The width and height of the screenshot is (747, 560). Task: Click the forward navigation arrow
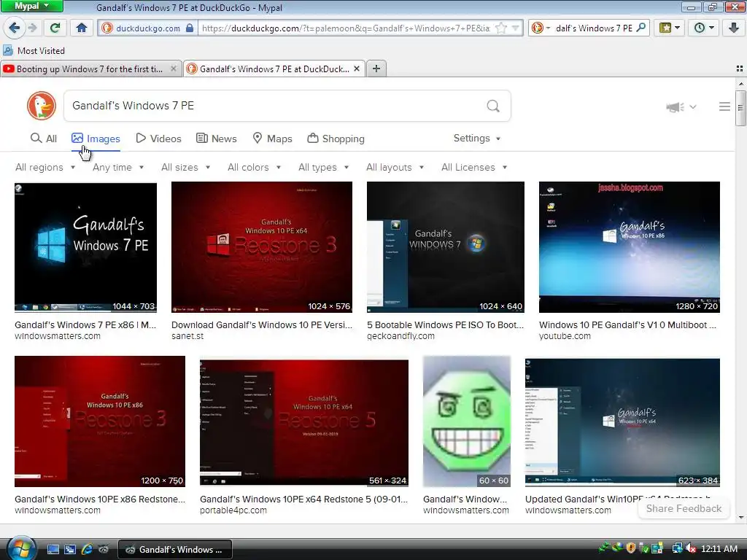pyautogui.click(x=32, y=28)
